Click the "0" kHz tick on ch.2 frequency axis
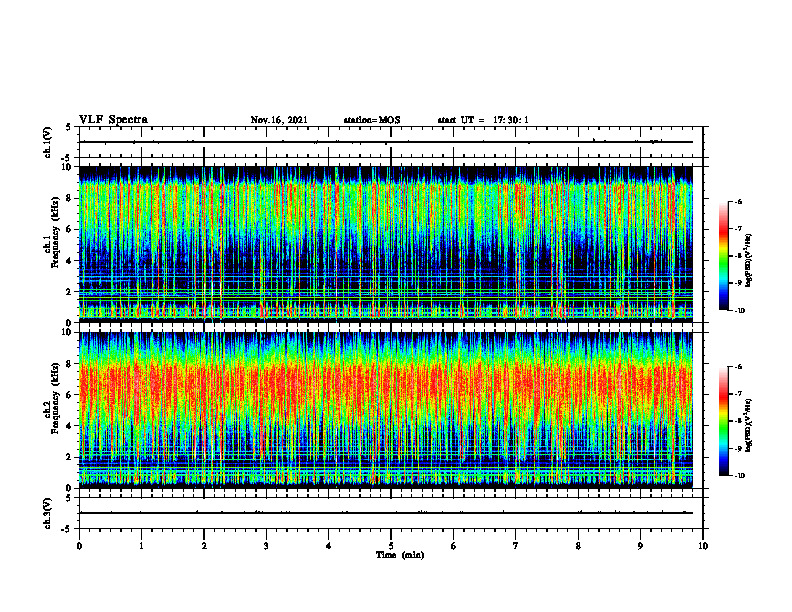The height and width of the screenshot is (612, 792). [x=70, y=488]
